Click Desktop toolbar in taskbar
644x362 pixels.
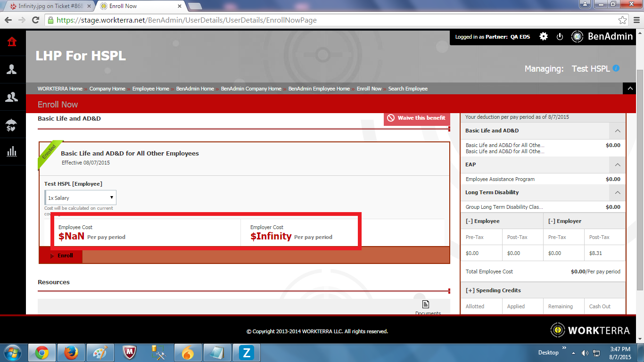pos(548,352)
